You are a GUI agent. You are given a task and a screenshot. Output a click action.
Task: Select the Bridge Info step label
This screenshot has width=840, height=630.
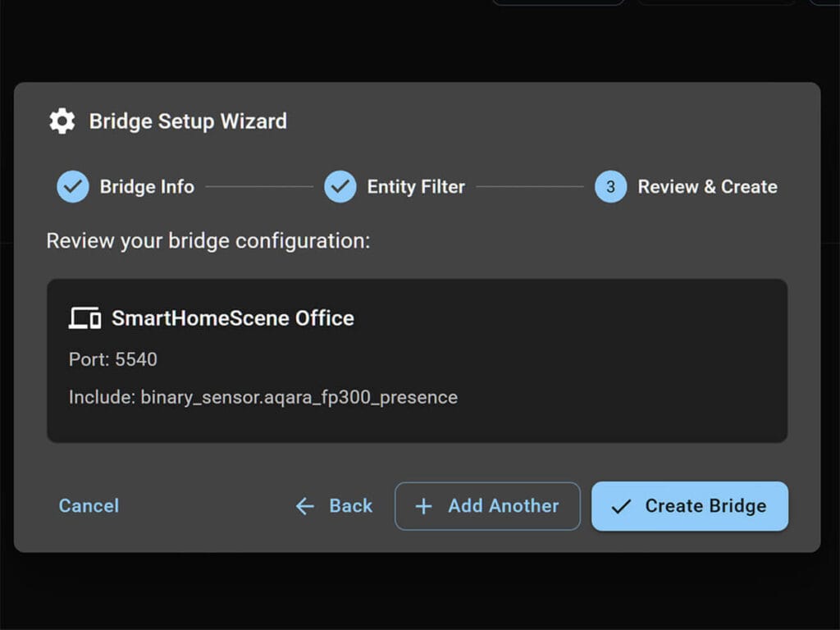(148, 186)
